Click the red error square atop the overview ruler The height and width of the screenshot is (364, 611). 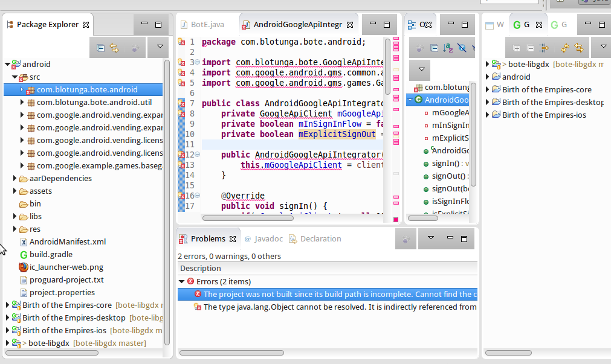point(396,220)
